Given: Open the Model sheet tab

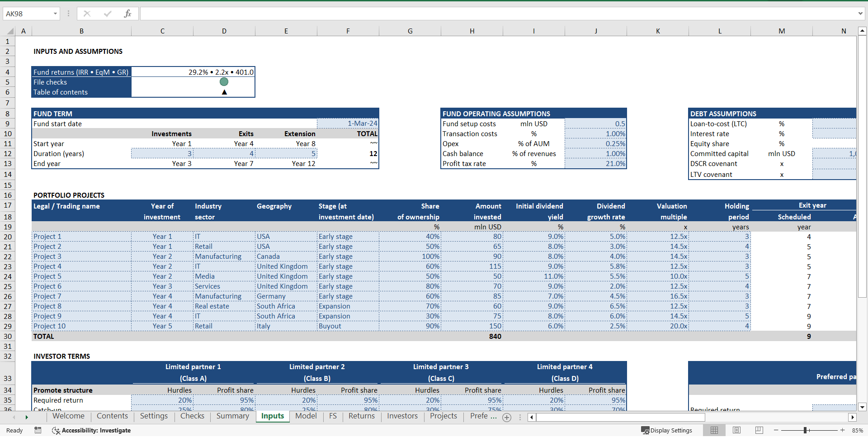Looking at the screenshot, I should 306,416.
